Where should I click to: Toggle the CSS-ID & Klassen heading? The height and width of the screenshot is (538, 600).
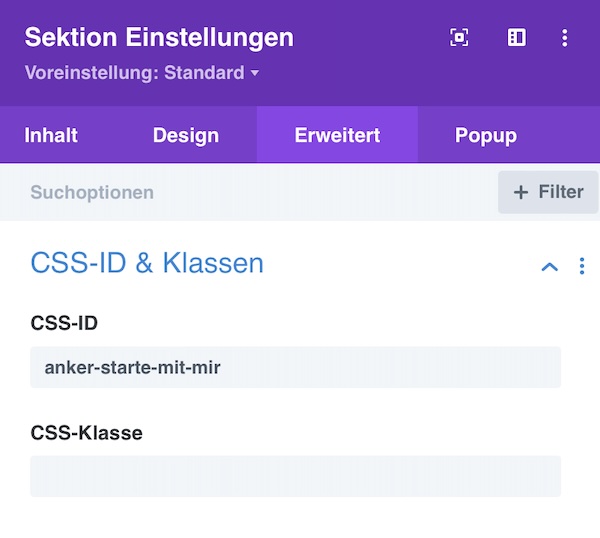point(147,263)
